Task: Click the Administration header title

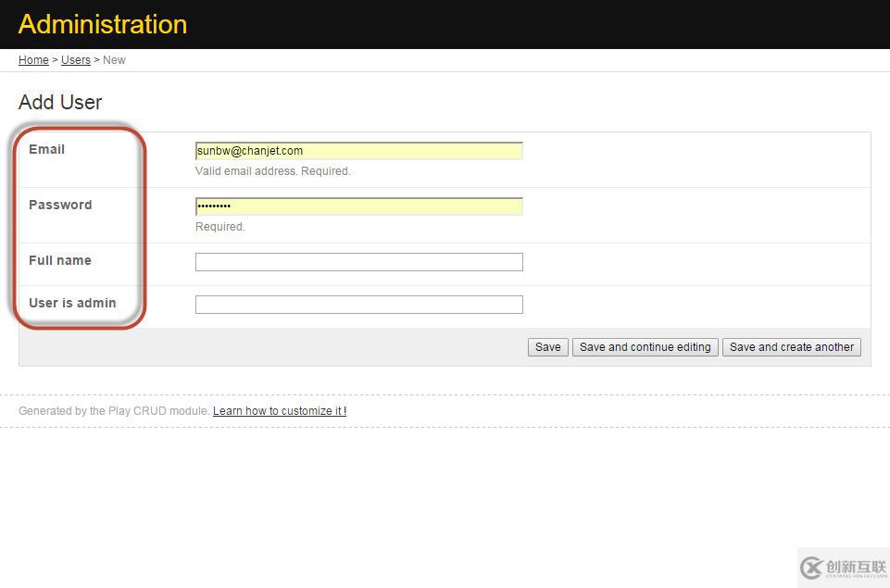Action: coord(103,24)
